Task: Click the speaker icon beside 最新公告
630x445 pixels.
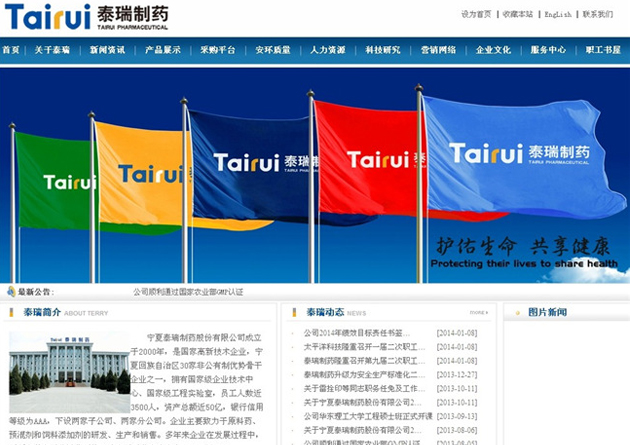Action: coord(11,292)
